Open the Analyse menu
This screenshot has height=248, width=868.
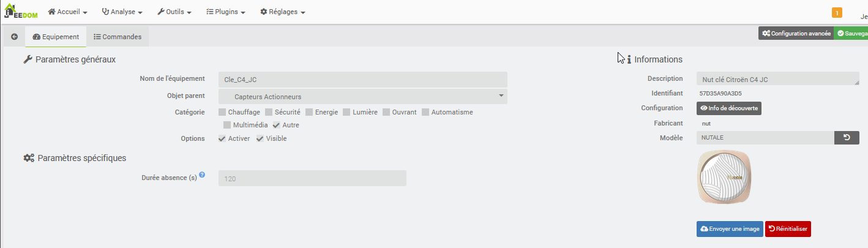122,12
